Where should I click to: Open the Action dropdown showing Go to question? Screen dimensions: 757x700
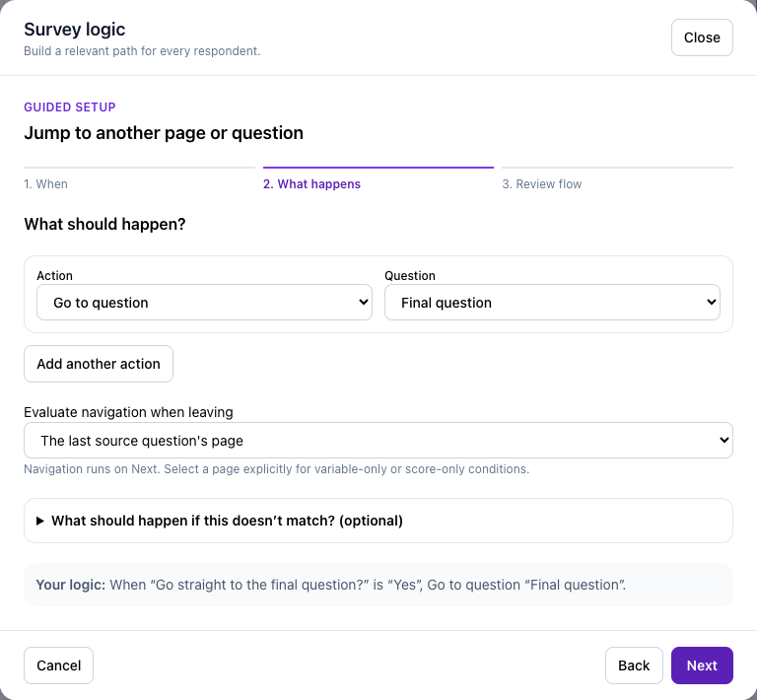(204, 303)
